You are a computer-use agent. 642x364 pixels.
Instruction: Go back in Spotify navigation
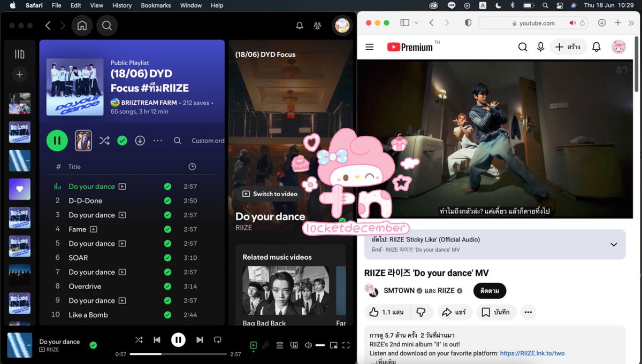[48, 25]
